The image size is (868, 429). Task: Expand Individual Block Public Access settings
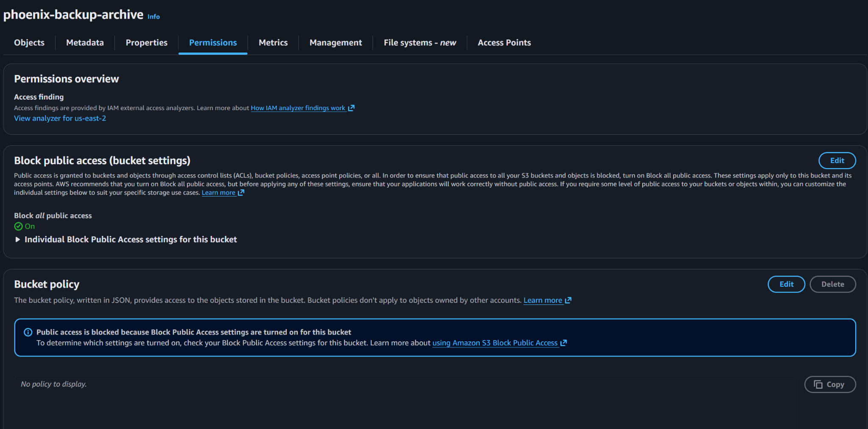point(126,239)
